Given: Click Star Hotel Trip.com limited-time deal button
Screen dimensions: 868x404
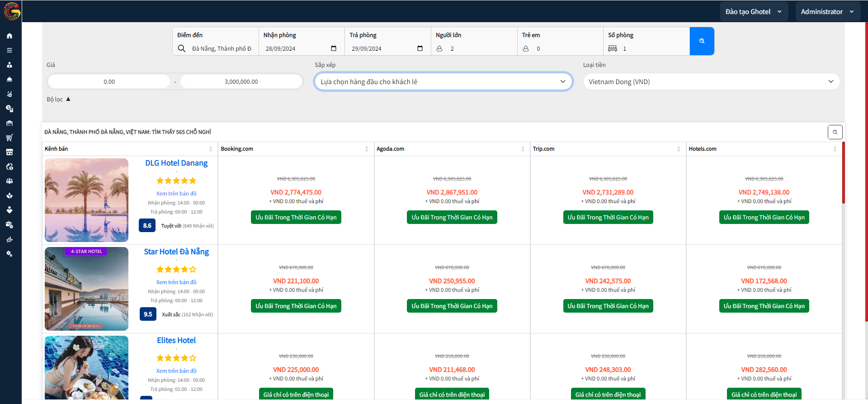Looking at the screenshot, I should (x=608, y=306).
